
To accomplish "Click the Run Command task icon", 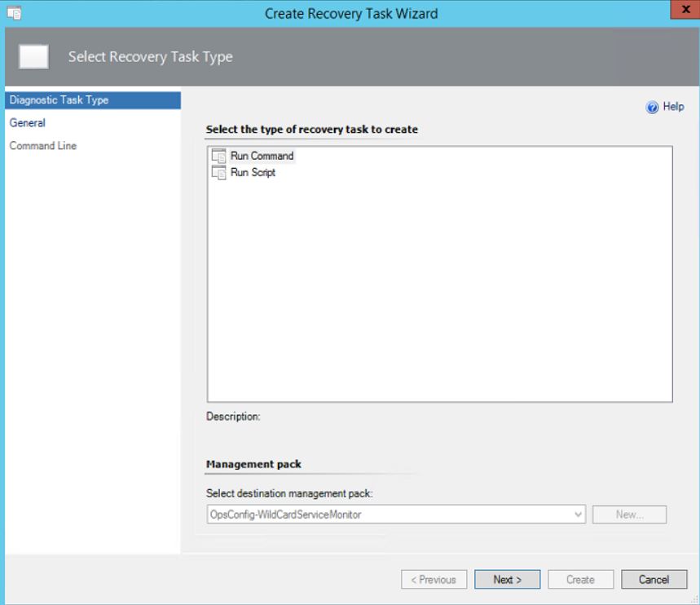I will (x=218, y=156).
